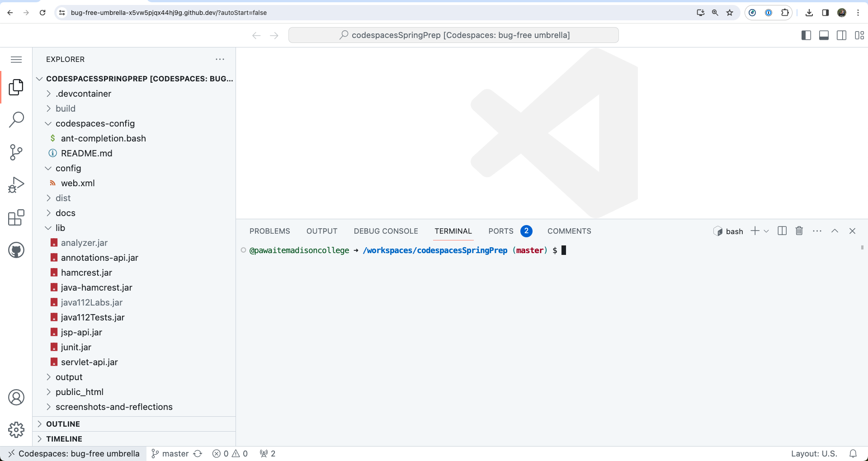Open README.md file
868x461 pixels.
(134, 153)
